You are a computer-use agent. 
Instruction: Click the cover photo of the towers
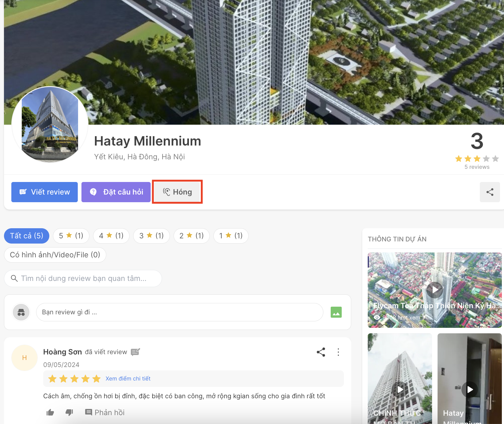click(x=254, y=62)
